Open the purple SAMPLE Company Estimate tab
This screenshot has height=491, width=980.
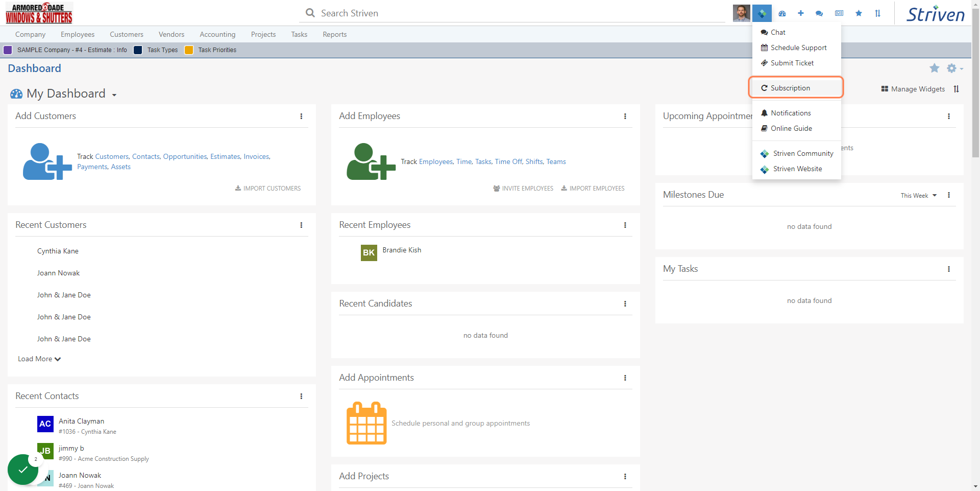pos(66,50)
